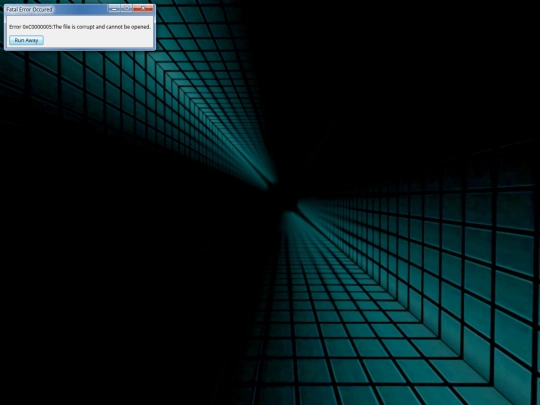
Task: Close the Fatal Error Occured dialog
Action: (143, 8)
